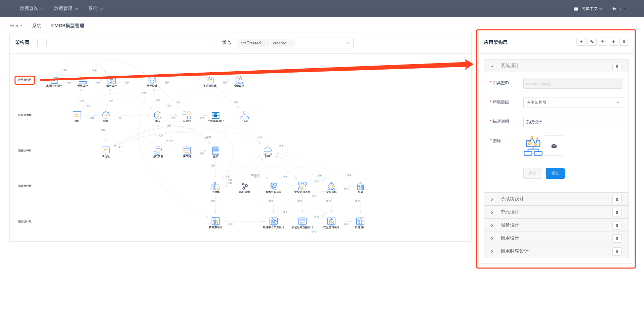Move the 应用架构层 layer up with the up arrow
The height and width of the screenshot is (328, 644).
pyautogui.click(x=603, y=42)
